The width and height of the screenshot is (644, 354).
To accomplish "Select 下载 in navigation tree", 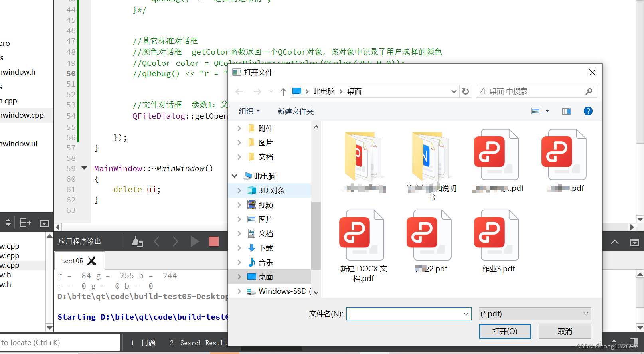I will coord(265,248).
